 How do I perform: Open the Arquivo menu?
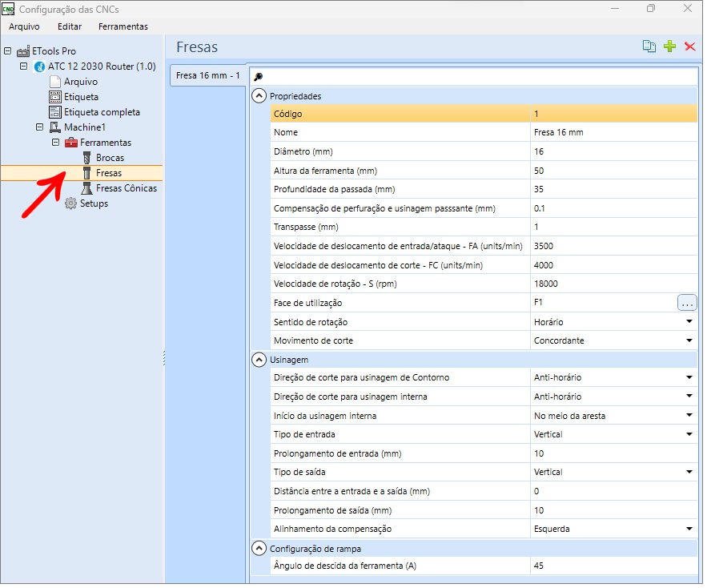pos(24,26)
